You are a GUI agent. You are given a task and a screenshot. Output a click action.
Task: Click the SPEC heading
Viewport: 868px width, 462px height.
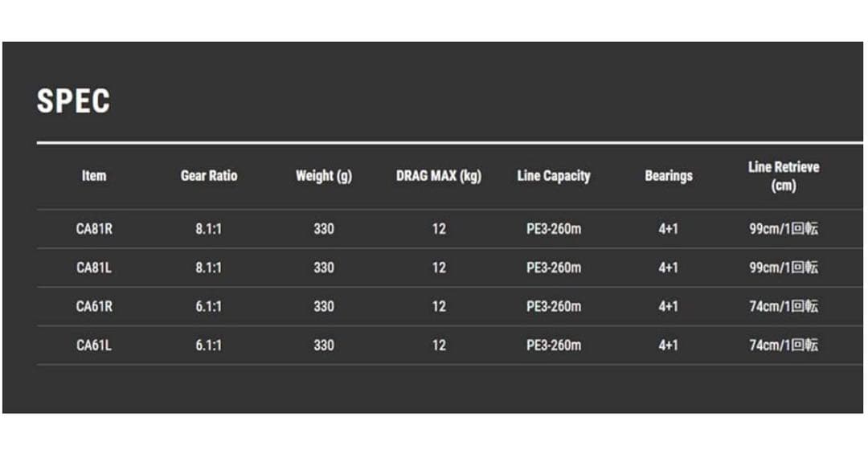(x=73, y=101)
